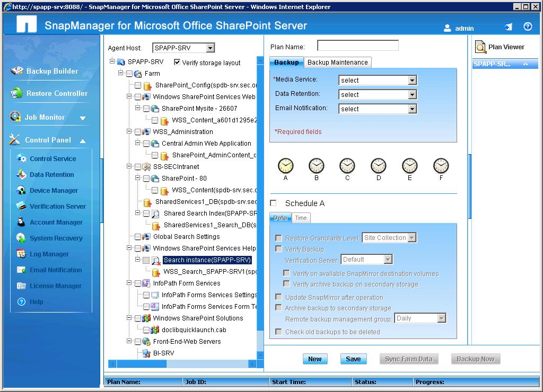Collapse the Farm tree node
Screen dimensions: 543x392
[120, 73]
